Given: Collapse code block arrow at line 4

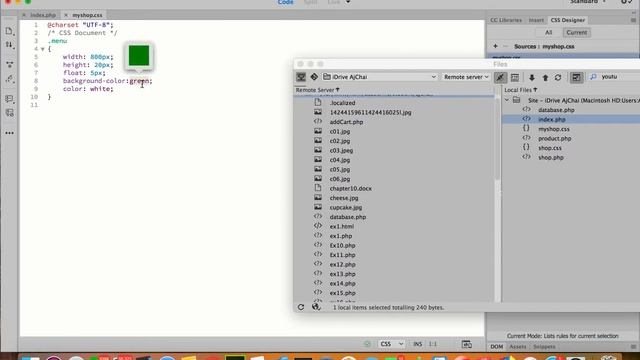Looking at the screenshot, I should (42, 49).
